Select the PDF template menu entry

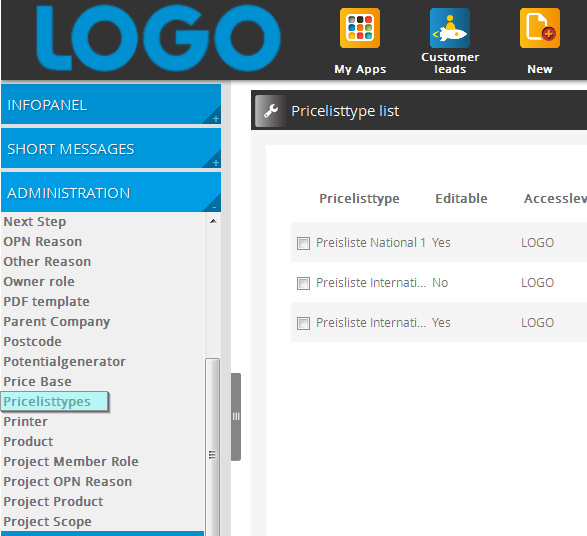point(46,302)
